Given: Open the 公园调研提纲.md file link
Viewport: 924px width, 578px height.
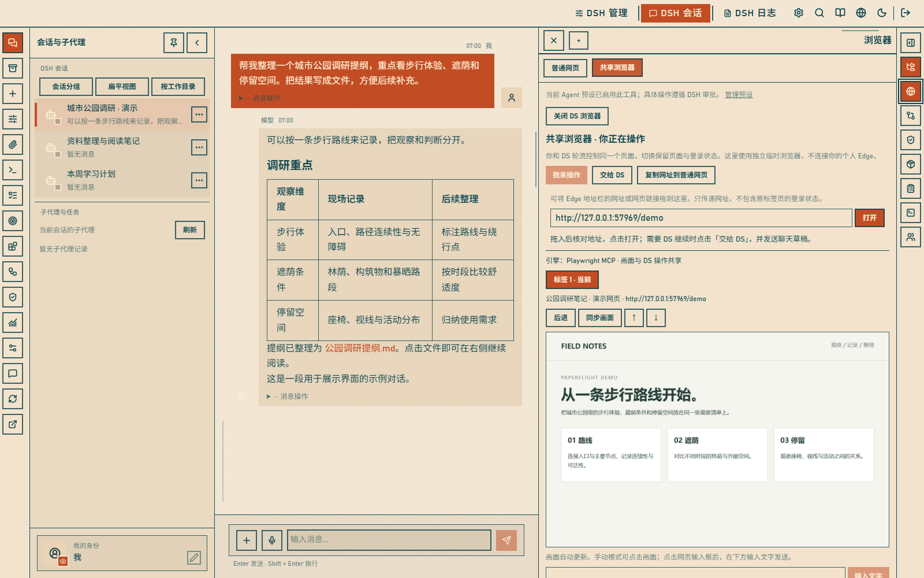Looking at the screenshot, I should (360, 348).
